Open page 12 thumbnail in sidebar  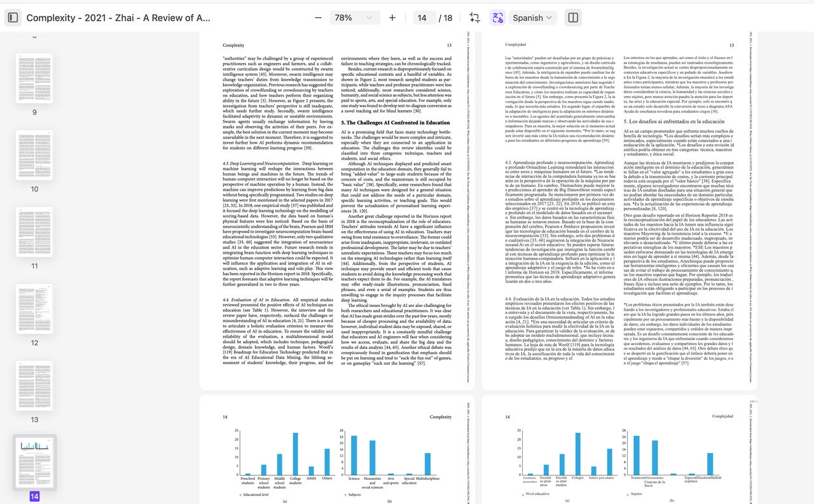34,309
